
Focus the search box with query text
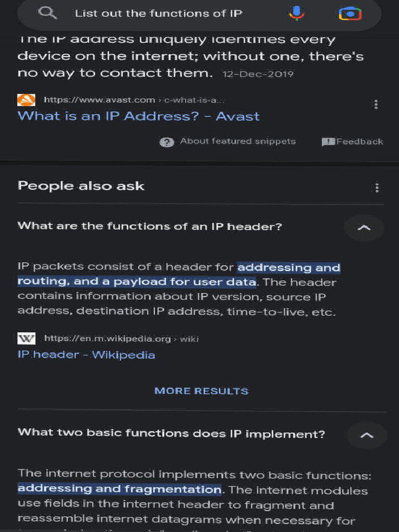158,14
